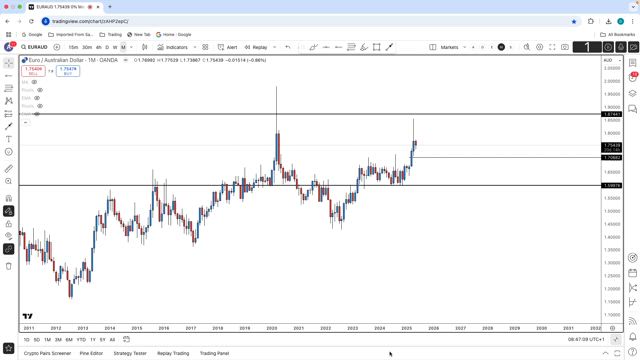640x360 pixels.
Task: Open the Indicators menu
Action: click(172, 47)
